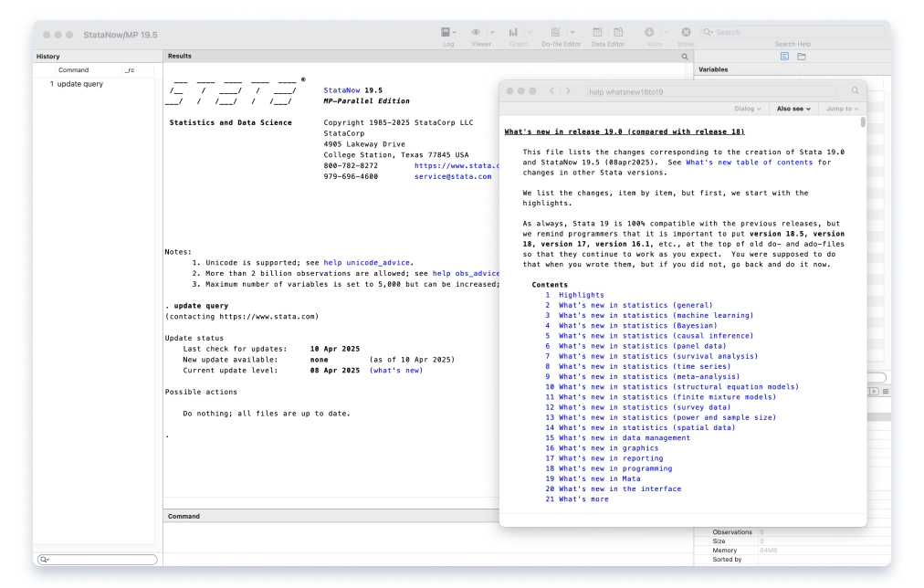Open What's new in Mata link

click(x=599, y=478)
